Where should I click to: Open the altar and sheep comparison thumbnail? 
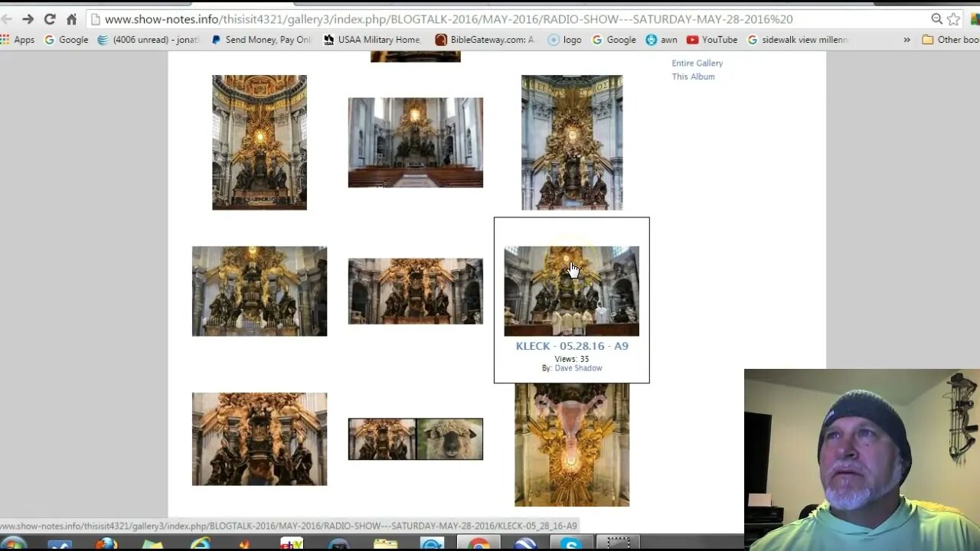(x=416, y=439)
